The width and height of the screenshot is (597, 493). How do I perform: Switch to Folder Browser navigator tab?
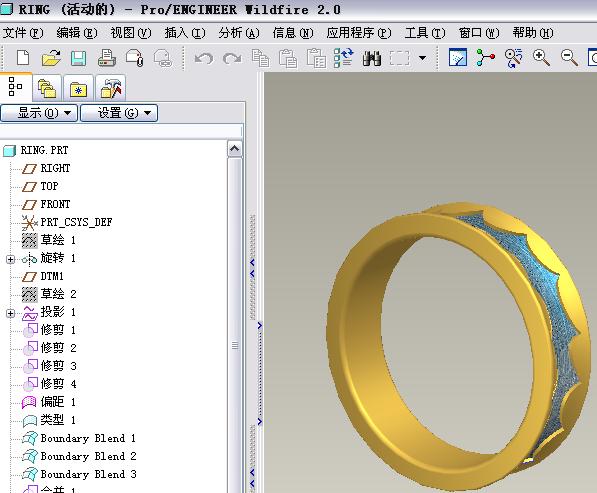(47, 88)
